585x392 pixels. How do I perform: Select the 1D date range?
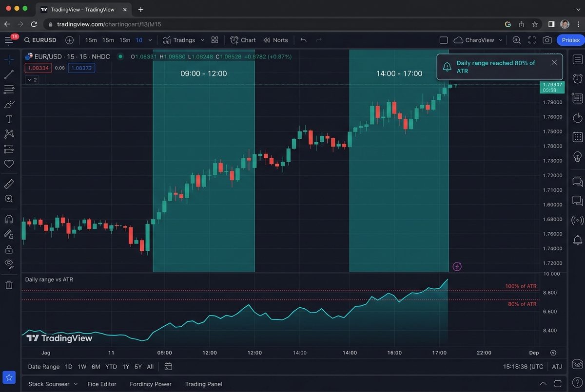point(69,367)
